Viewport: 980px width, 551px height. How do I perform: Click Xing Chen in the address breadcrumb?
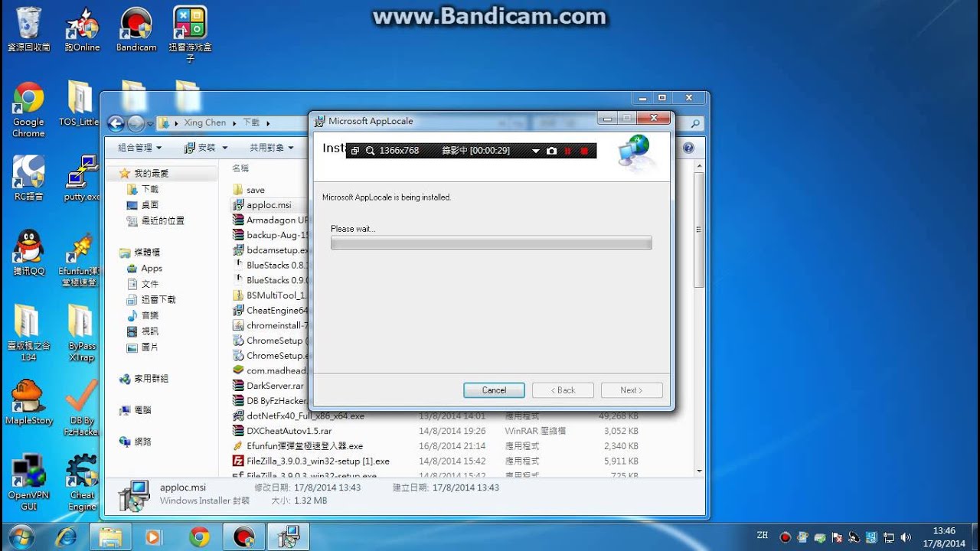[x=205, y=122]
